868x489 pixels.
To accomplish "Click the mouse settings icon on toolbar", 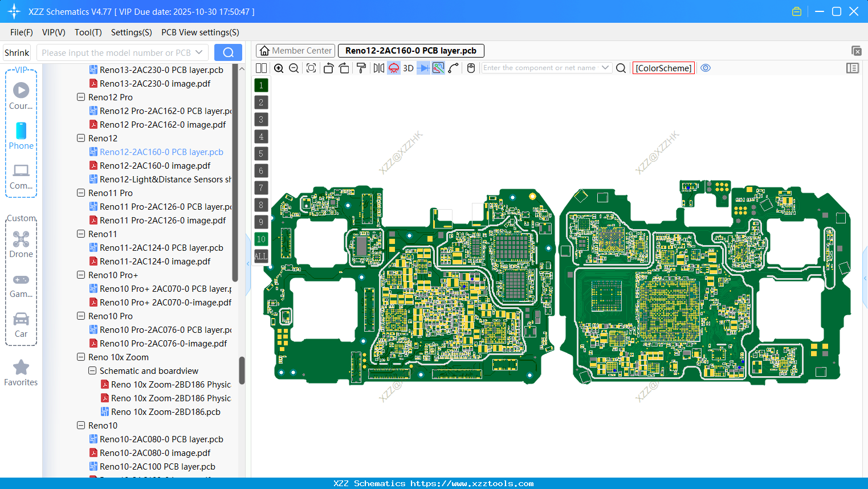I will point(471,68).
